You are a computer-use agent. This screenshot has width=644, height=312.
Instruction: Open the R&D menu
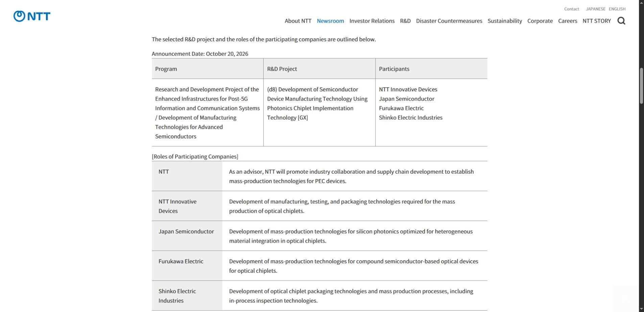pos(405,21)
